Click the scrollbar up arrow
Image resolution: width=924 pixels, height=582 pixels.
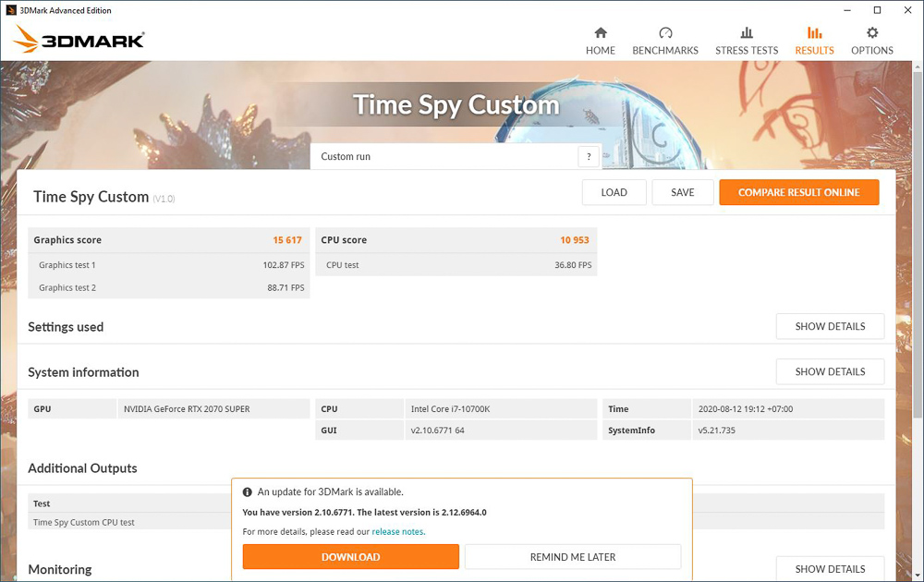tap(918, 67)
